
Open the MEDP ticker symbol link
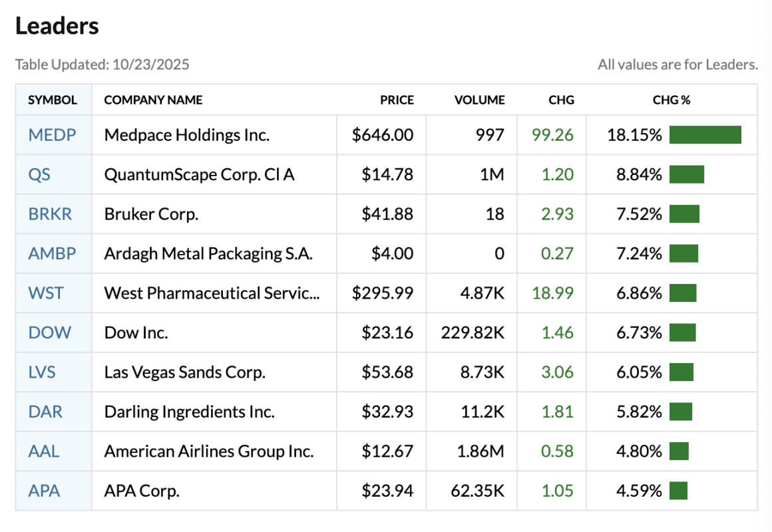(x=52, y=135)
